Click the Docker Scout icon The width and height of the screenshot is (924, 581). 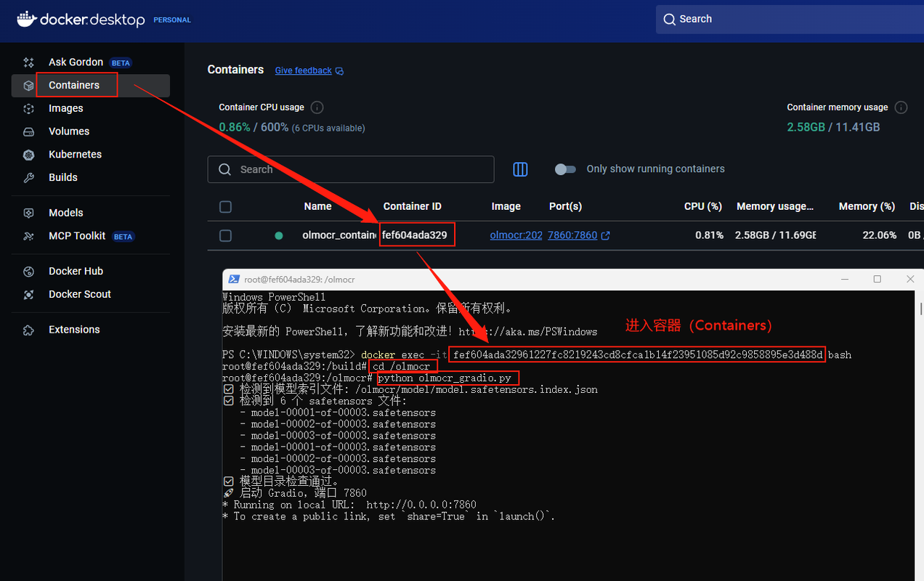[x=29, y=295]
